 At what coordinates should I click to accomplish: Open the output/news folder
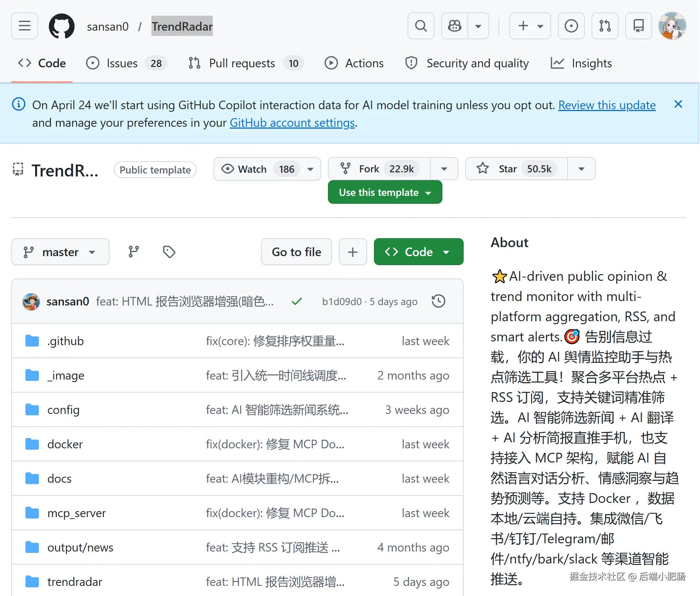tap(80, 547)
